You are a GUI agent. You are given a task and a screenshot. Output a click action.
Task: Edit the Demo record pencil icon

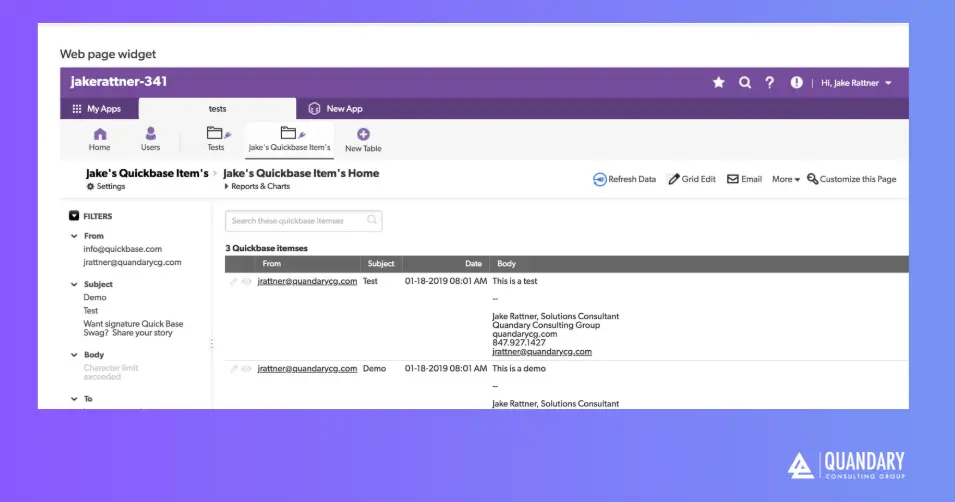(233, 369)
